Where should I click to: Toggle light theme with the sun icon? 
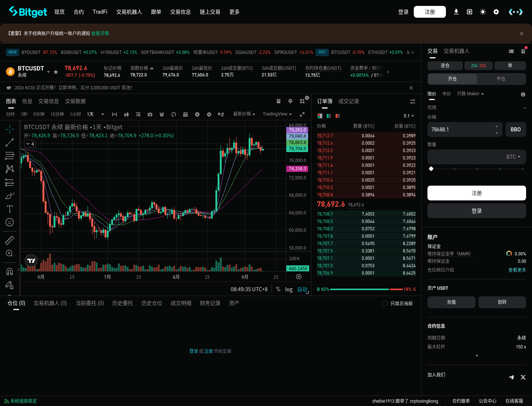click(x=483, y=12)
